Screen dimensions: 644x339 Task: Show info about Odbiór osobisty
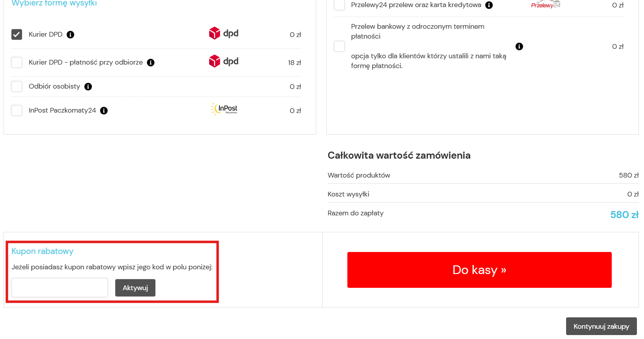pos(88,87)
